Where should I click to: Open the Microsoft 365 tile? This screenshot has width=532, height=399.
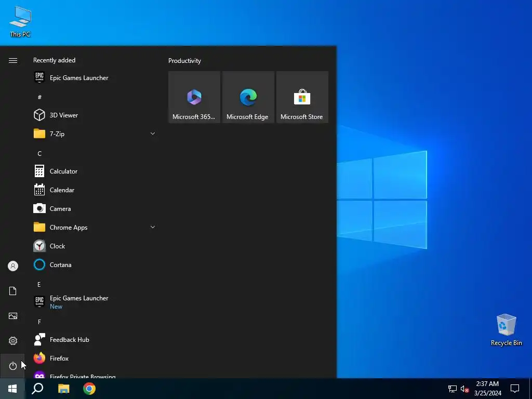coord(194,97)
